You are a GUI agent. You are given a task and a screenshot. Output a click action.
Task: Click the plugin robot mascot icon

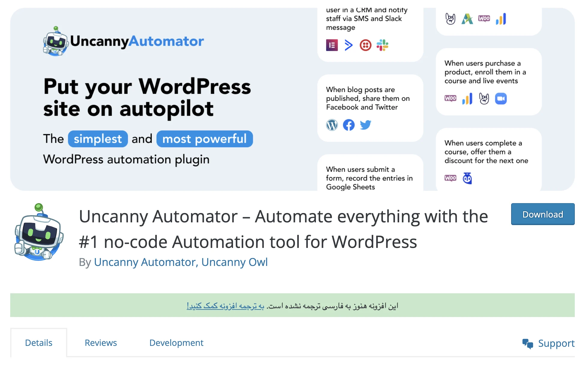click(39, 232)
